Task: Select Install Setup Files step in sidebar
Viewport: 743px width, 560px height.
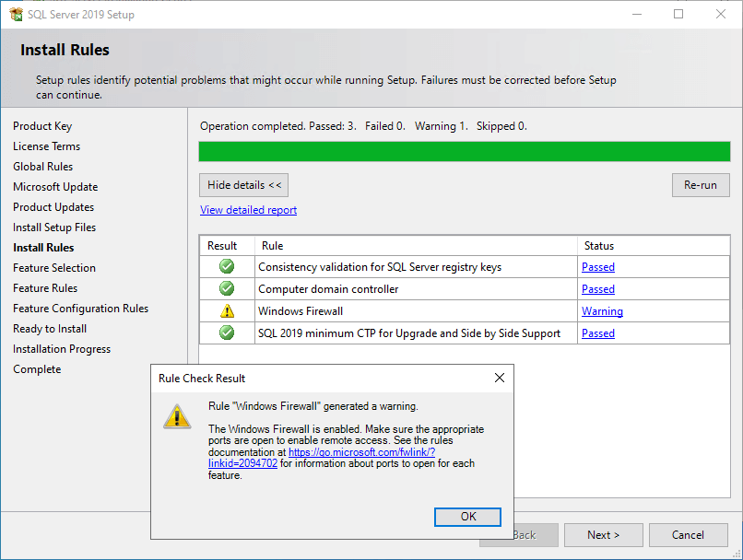Action: click(x=54, y=227)
